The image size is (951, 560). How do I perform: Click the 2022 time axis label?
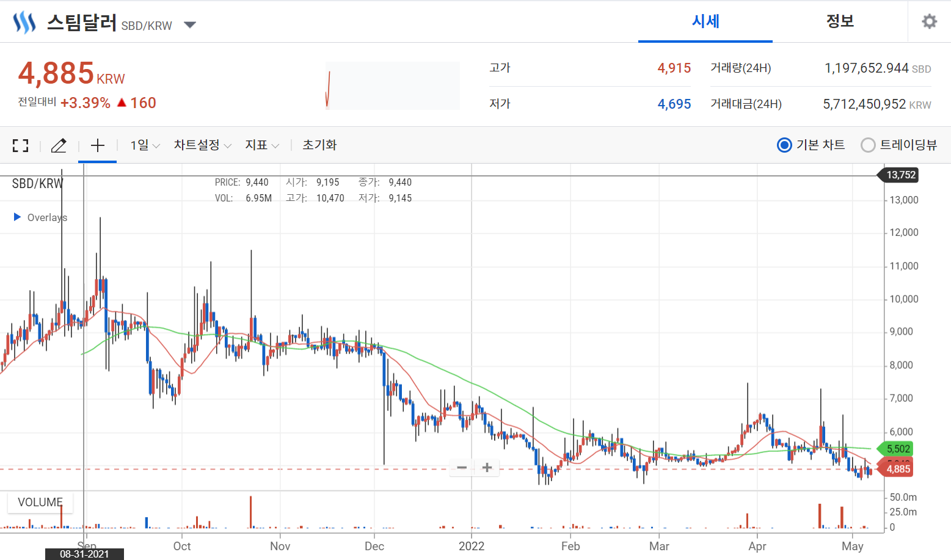(x=472, y=546)
